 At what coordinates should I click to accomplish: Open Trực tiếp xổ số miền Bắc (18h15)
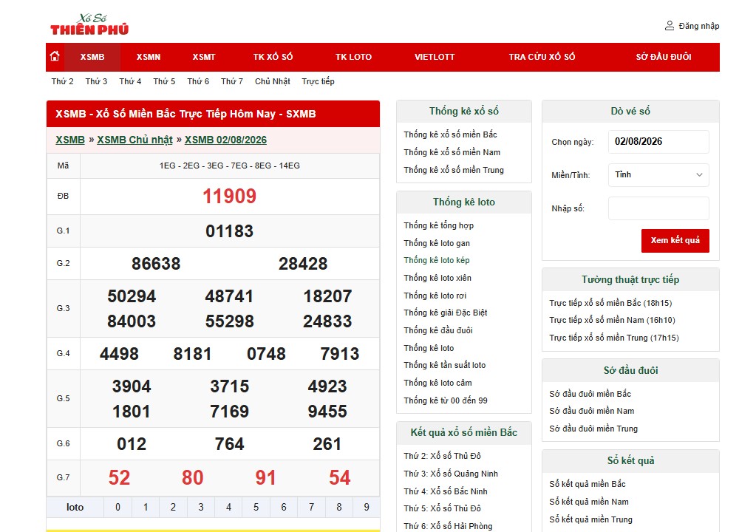[610, 303]
